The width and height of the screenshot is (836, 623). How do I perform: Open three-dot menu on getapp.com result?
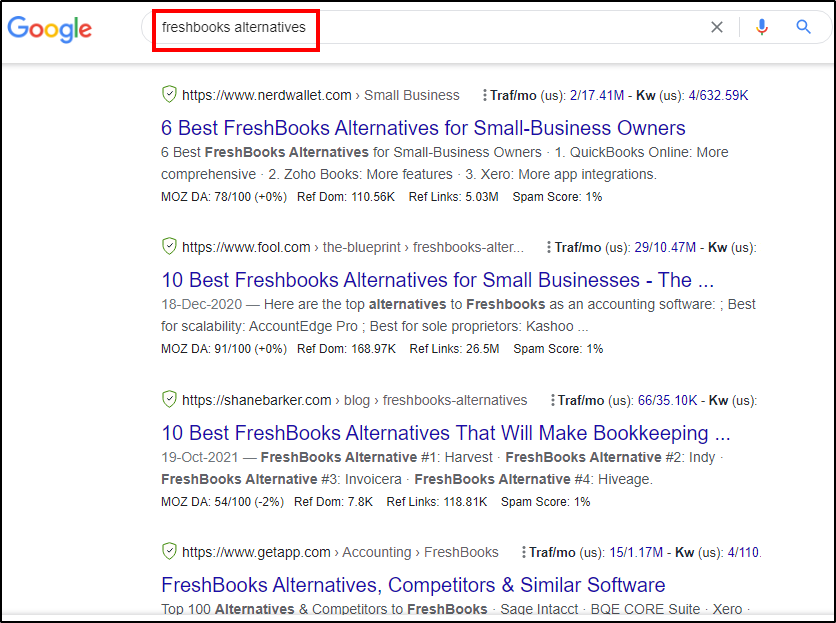524,552
